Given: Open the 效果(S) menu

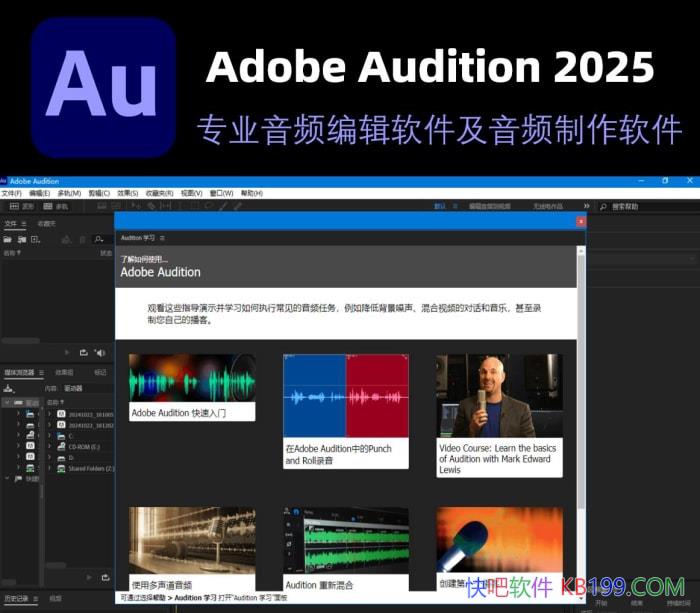Looking at the screenshot, I should [127, 193].
